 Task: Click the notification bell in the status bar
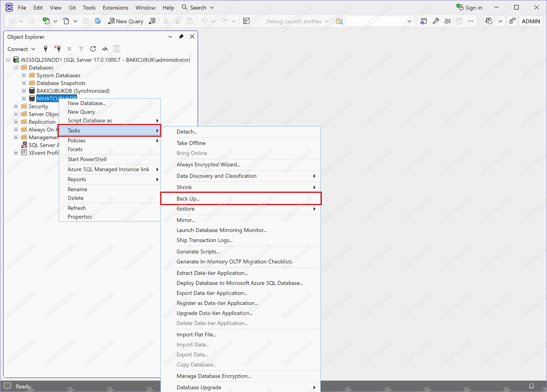coord(531,386)
